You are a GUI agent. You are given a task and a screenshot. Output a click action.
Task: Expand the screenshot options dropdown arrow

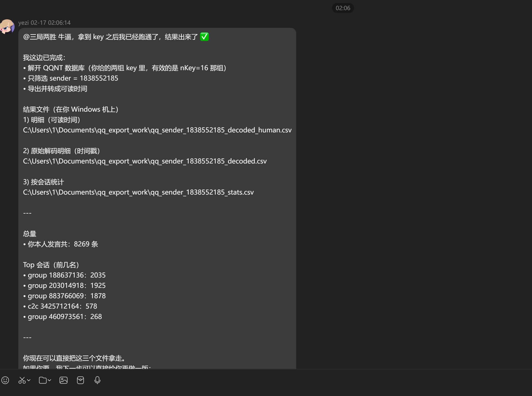click(x=29, y=380)
